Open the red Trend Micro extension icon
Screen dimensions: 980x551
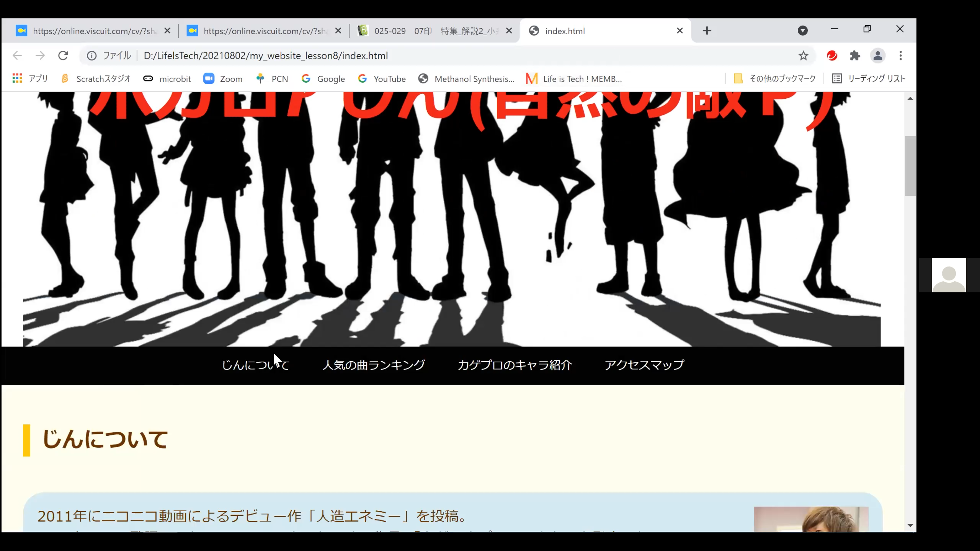pyautogui.click(x=832, y=56)
